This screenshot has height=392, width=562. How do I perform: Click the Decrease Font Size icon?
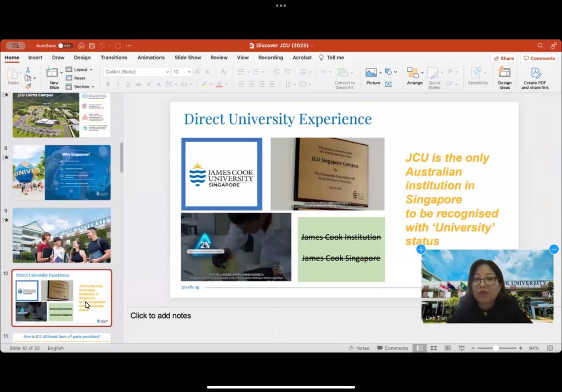click(x=208, y=72)
